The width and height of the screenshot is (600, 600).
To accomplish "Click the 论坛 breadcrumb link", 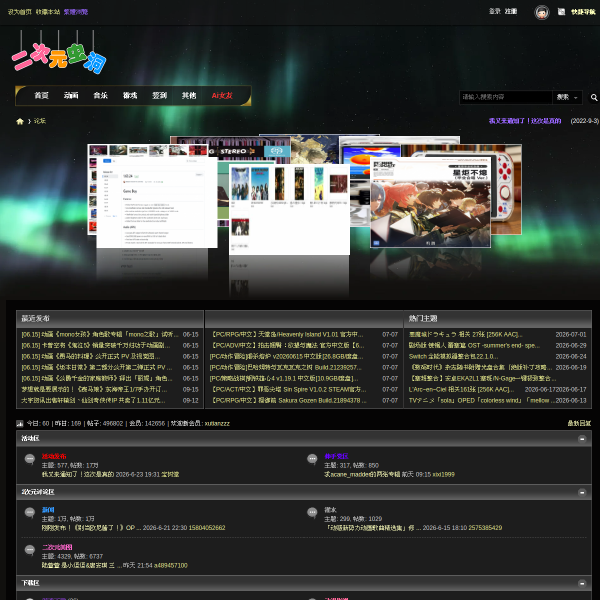I will pos(40,121).
